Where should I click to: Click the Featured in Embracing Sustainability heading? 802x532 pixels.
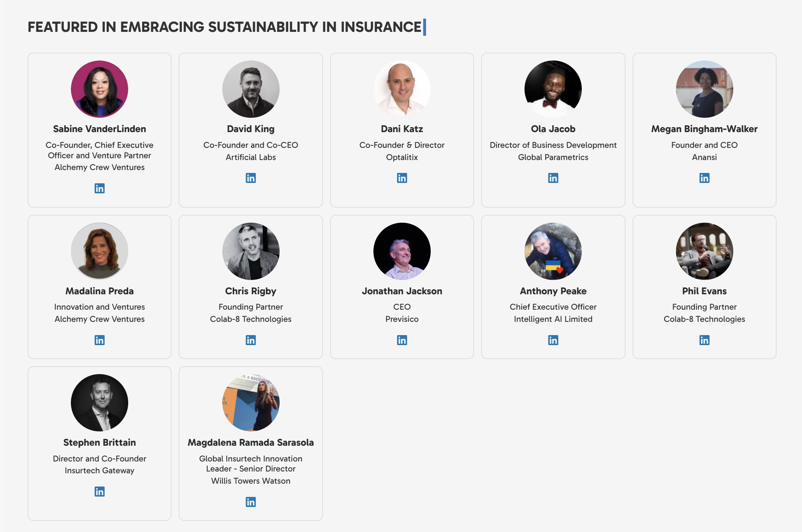224,27
